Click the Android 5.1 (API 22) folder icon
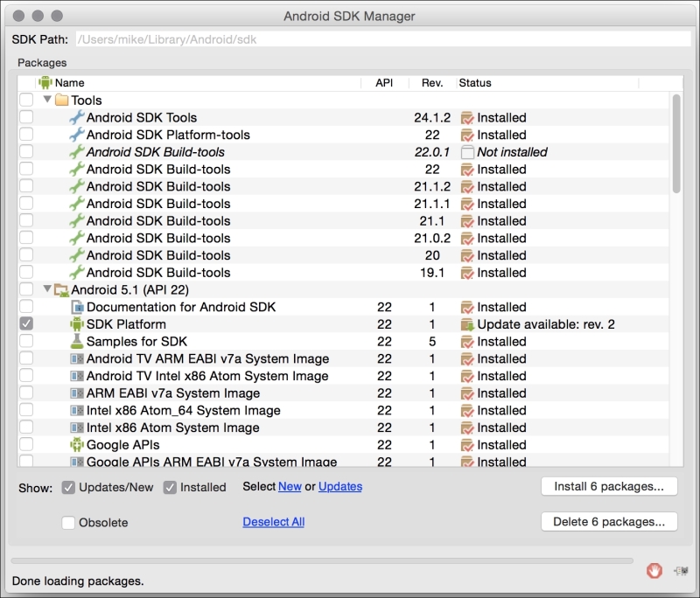This screenshot has width=700, height=598. click(61, 290)
